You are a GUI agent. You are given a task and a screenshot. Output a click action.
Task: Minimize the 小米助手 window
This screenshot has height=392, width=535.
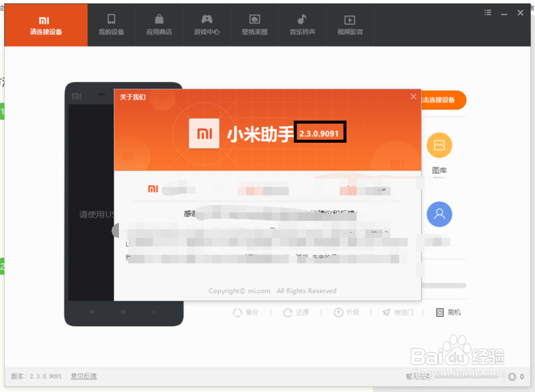click(x=504, y=14)
